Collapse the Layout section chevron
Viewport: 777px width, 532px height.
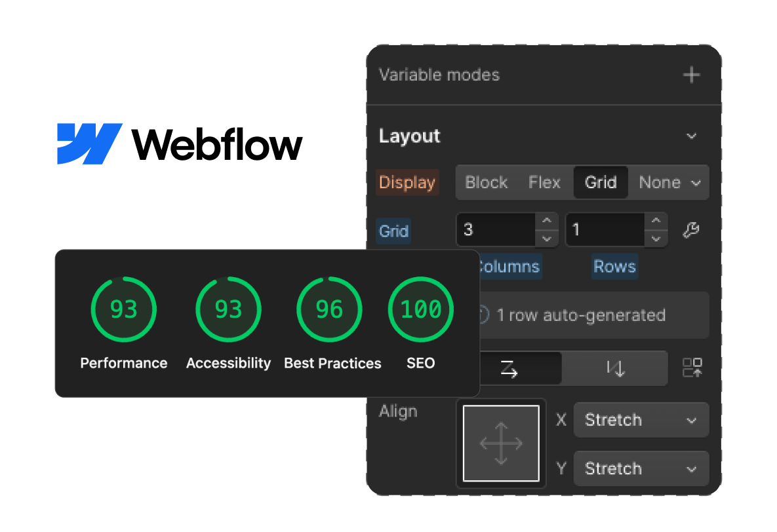(691, 136)
